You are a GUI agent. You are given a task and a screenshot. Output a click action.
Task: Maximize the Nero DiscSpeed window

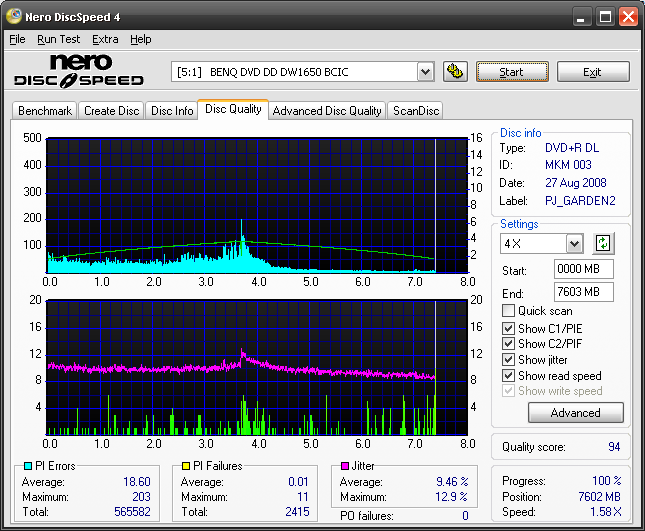[x=605, y=17]
